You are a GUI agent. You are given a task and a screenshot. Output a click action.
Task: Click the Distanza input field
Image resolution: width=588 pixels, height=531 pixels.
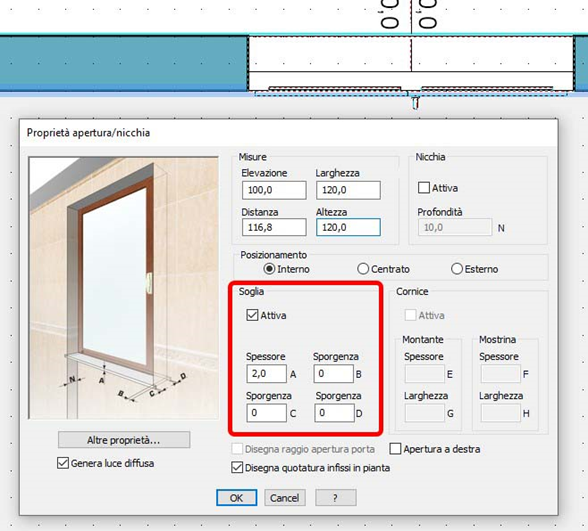coord(274,227)
